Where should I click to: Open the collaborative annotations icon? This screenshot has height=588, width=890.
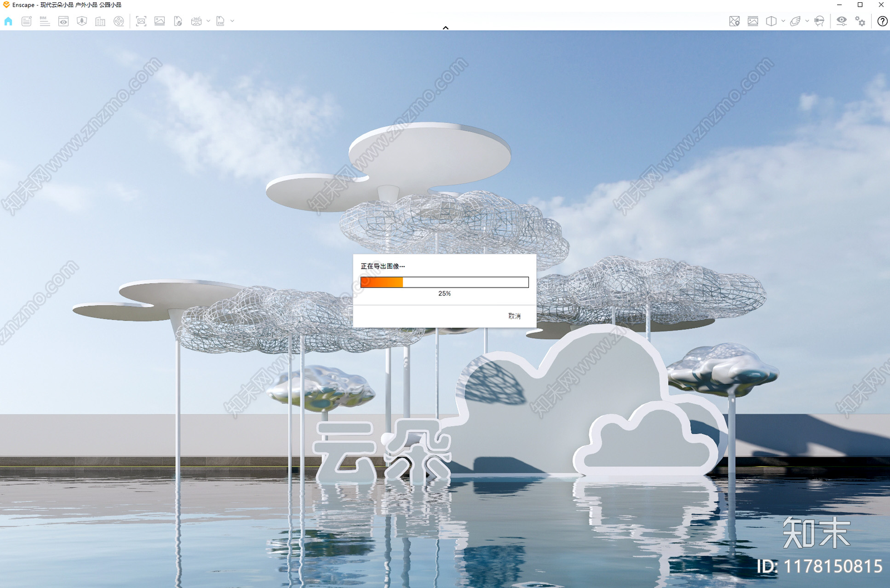[x=26, y=21]
